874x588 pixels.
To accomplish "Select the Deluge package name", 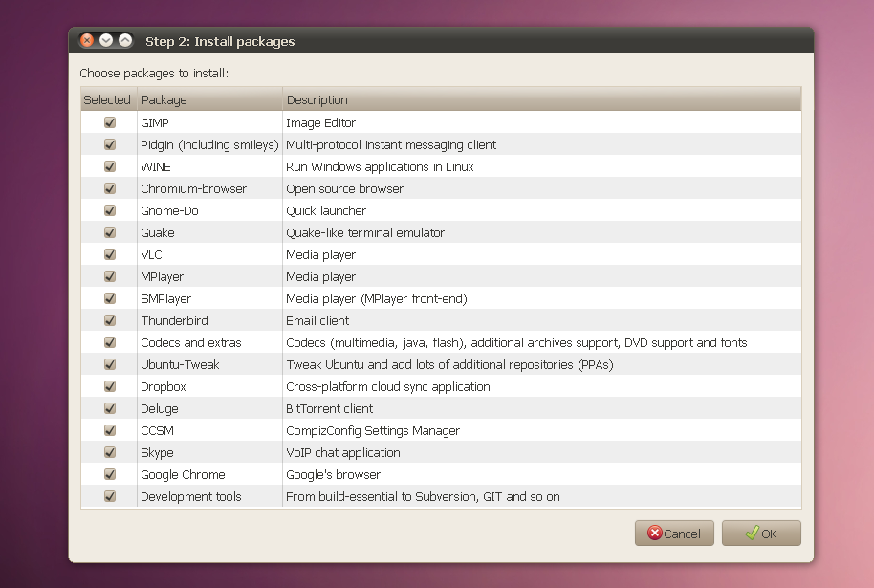I will point(160,409).
